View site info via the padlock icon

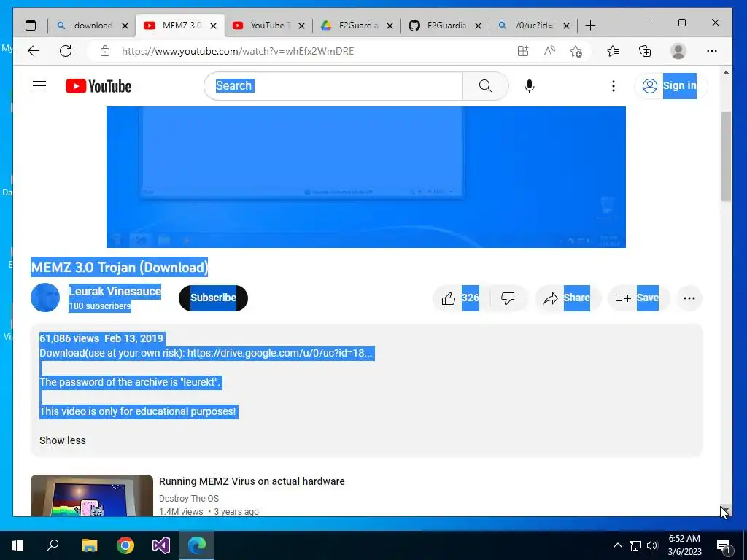coord(105,51)
